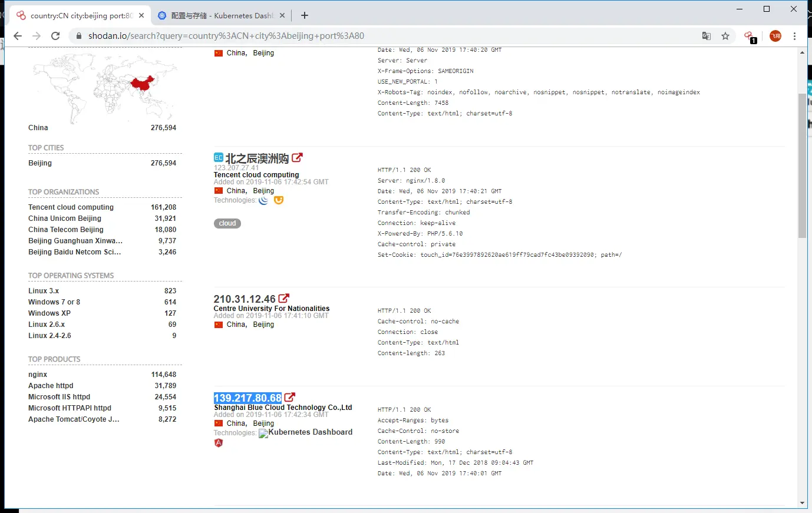Open the Chrome three-dot menu

coord(794,36)
